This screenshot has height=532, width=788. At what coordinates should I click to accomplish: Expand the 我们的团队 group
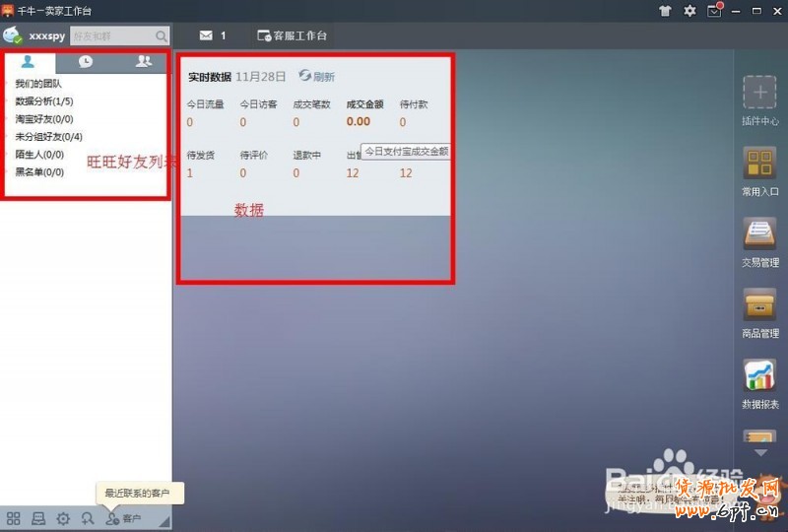pos(37,84)
